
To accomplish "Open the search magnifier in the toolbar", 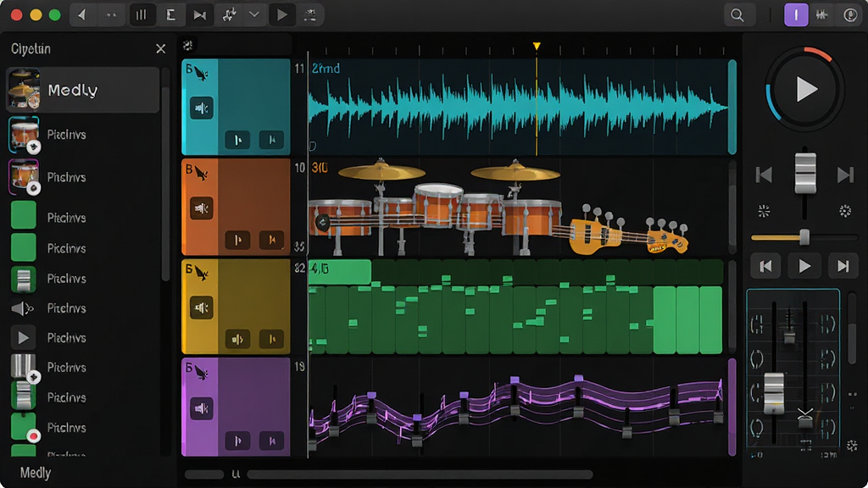I will (737, 15).
